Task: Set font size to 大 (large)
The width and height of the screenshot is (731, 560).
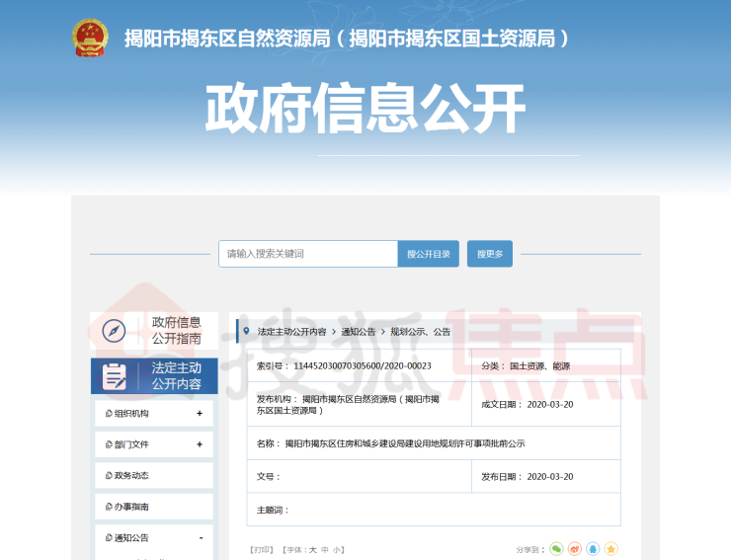Action: [313, 549]
